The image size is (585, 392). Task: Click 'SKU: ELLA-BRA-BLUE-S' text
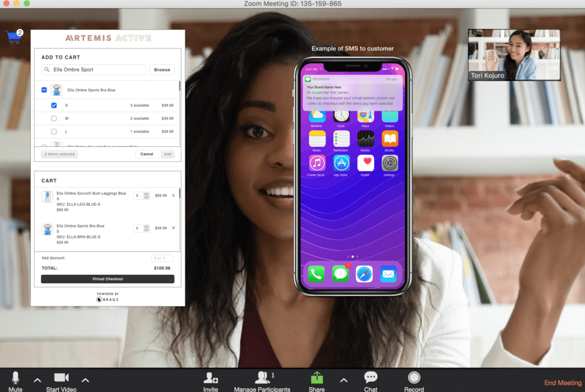(x=78, y=237)
